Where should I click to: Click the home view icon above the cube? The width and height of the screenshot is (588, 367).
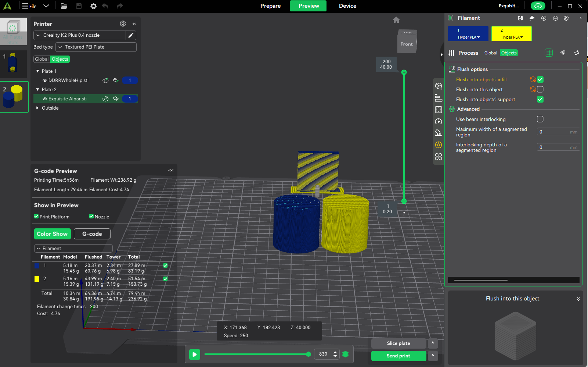click(396, 20)
